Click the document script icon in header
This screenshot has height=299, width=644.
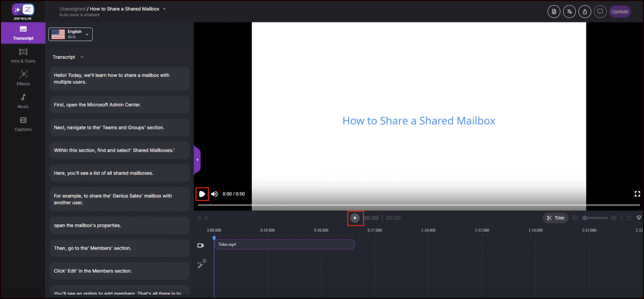point(554,12)
